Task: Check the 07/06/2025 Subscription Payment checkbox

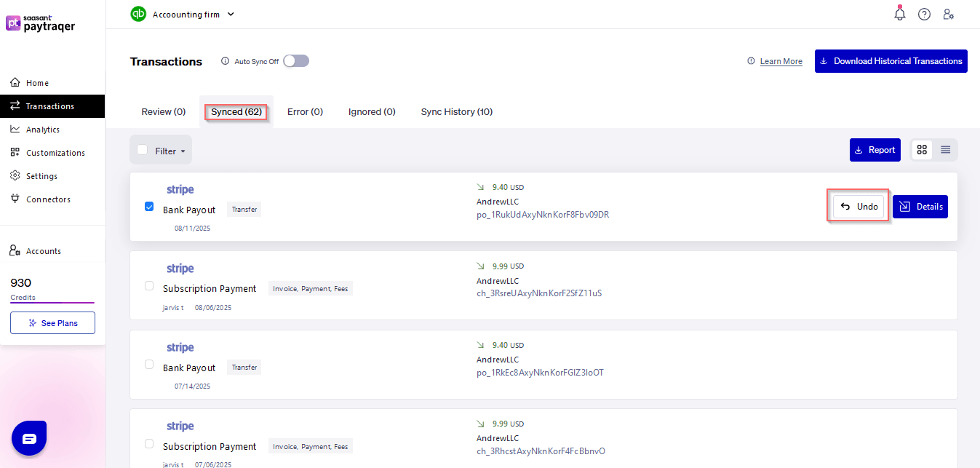Action: pos(149,443)
